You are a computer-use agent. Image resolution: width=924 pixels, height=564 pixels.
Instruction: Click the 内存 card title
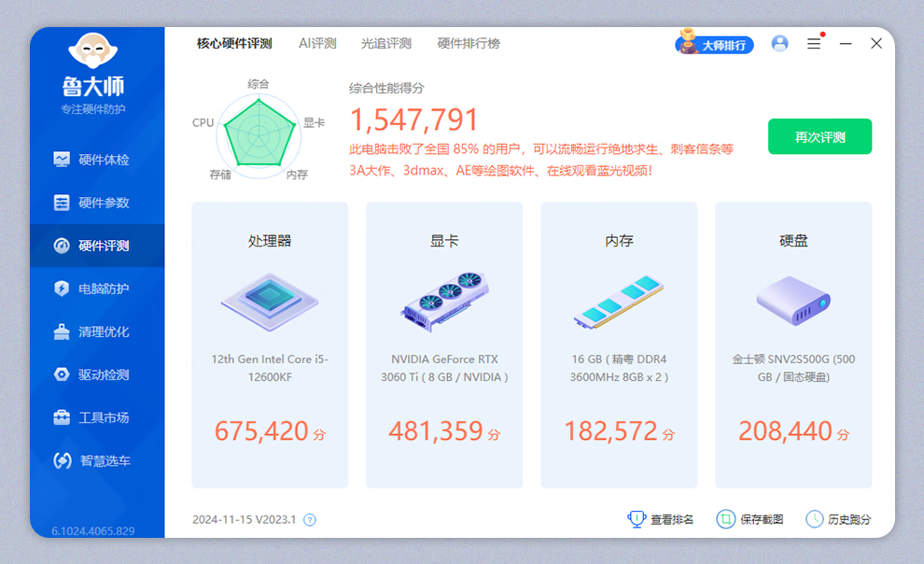coord(619,241)
